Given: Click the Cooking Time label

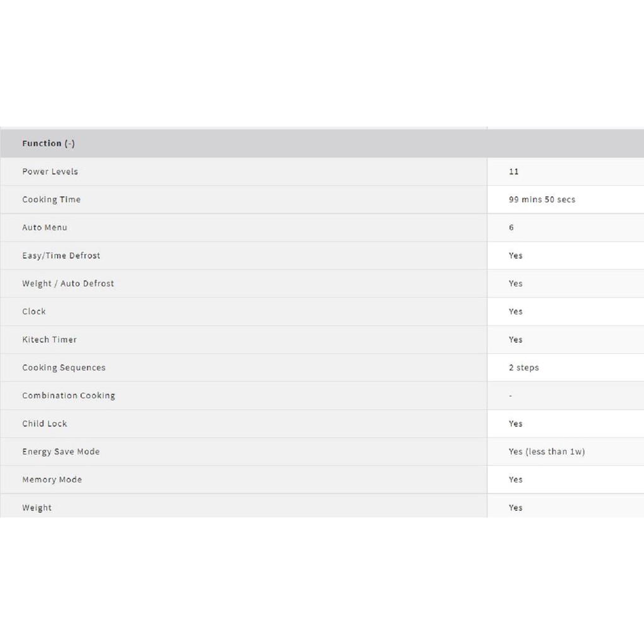Looking at the screenshot, I should pyautogui.click(x=52, y=199).
